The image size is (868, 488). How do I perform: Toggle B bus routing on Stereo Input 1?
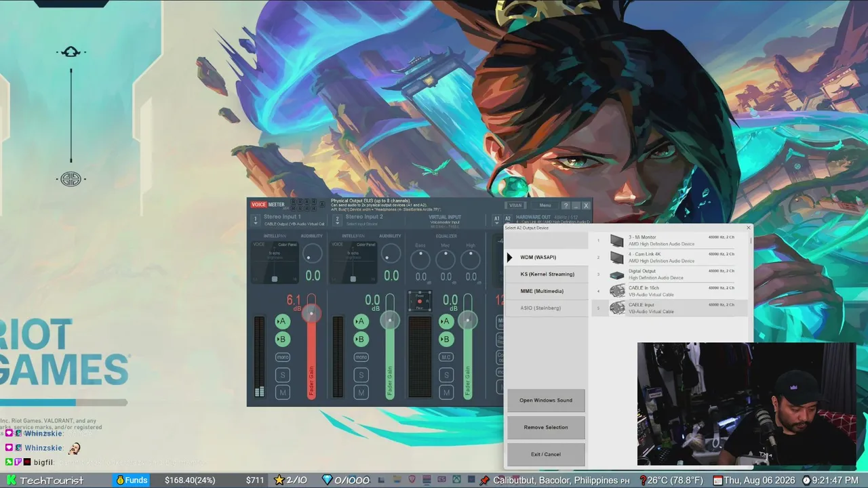(x=283, y=339)
